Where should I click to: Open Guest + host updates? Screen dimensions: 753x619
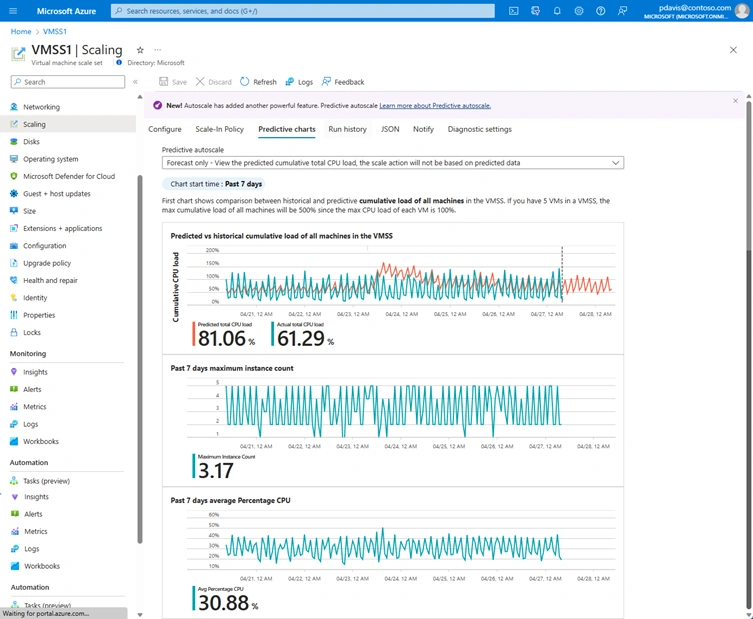pyautogui.click(x=57, y=194)
